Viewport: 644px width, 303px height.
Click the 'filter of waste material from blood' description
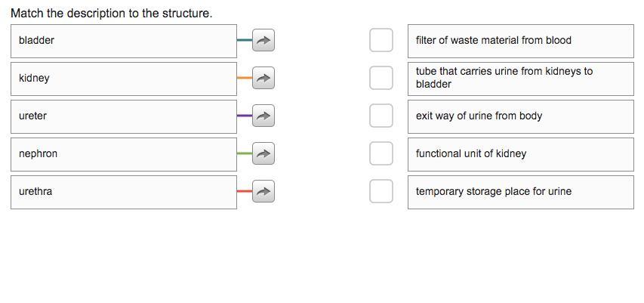(x=520, y=41)
